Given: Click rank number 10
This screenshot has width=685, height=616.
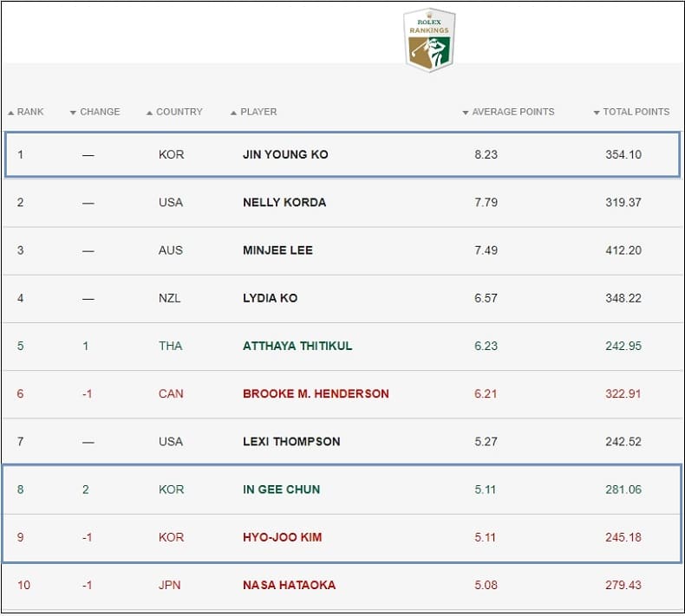Looking at the screenshot, I should [23, 585].
